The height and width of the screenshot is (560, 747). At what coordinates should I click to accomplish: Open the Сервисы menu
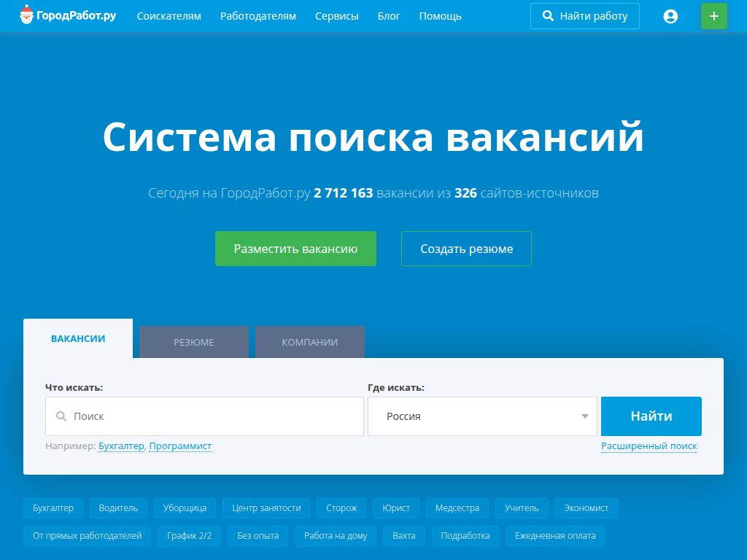(x=336, y=15)
